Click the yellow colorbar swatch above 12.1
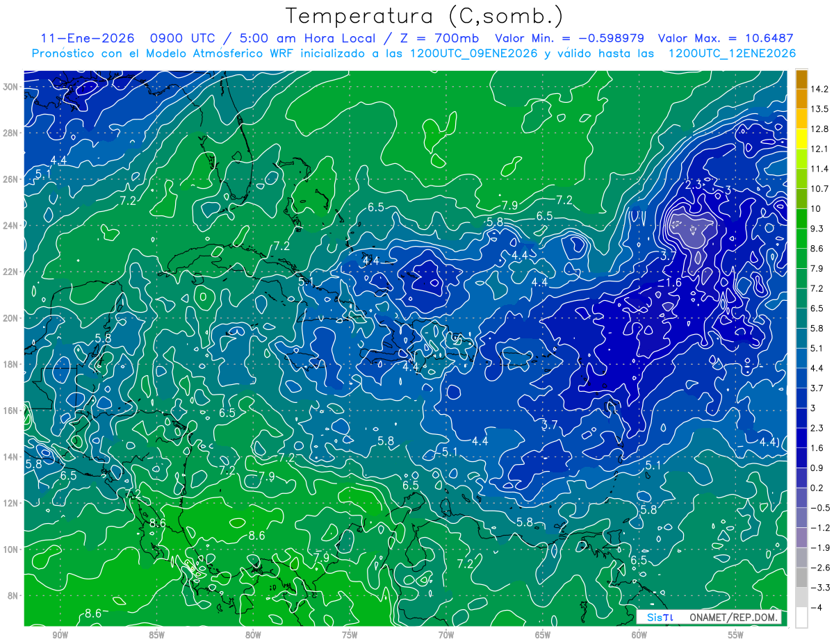The width and height of the screenshot is (834, 644). (x=801, y=139)
